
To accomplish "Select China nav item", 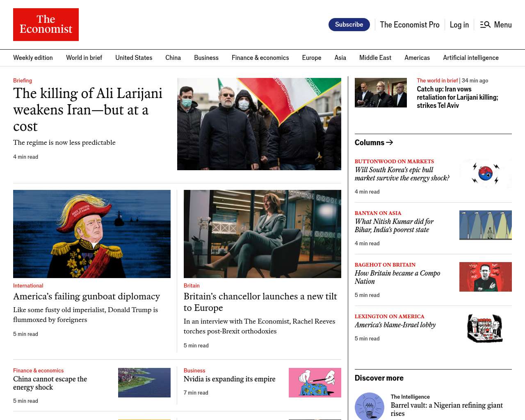I will (x=173, y=58).
